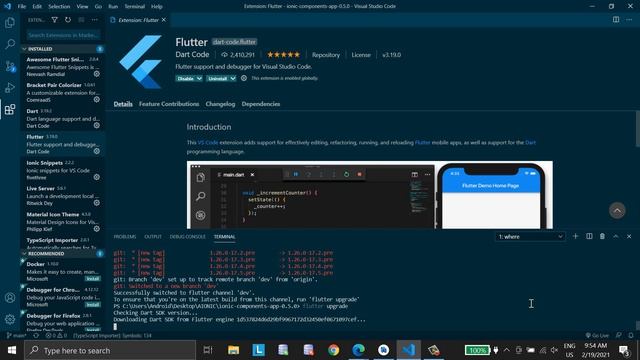This screenshot has height=360, width=640.
Task: Open Google Chrome from the taskbar
Action: tap(333, 350)
